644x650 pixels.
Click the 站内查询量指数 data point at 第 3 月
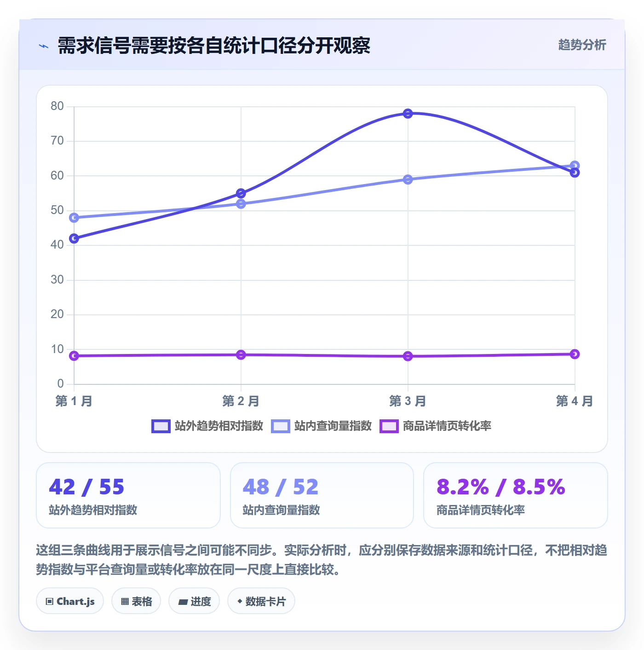408,180
